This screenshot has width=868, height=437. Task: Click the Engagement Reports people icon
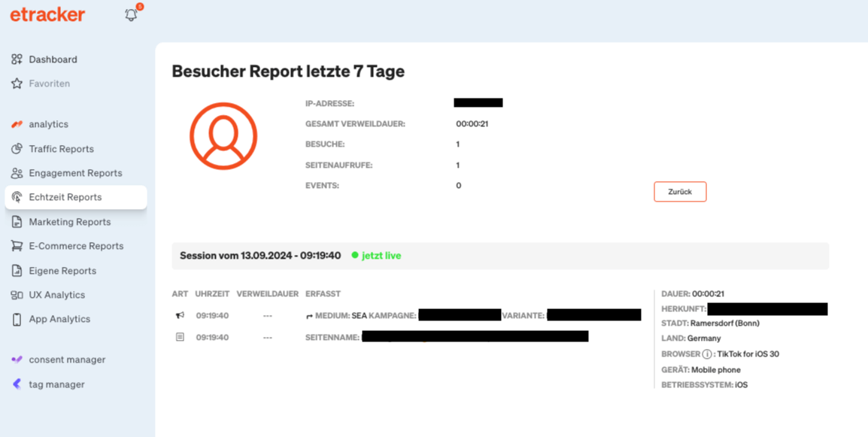(17, 173)
